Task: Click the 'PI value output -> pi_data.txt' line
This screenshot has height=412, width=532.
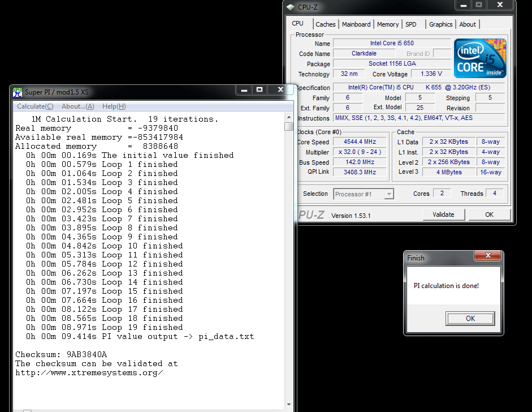Action: [140, 337]
